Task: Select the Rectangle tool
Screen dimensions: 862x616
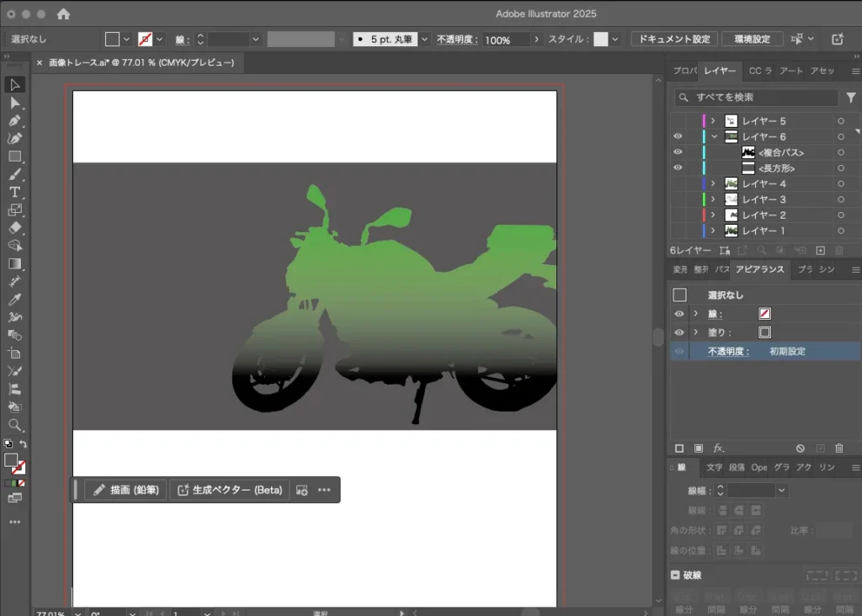Action: tap(14, 157)
